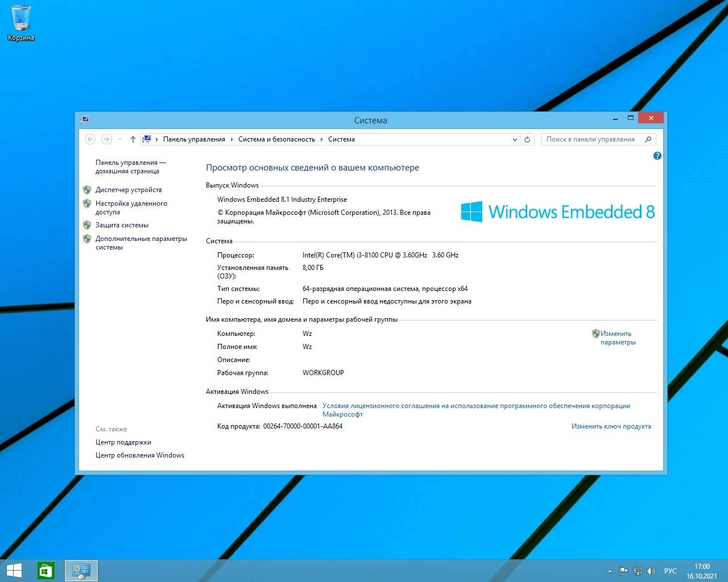Open the Windows Store taskbar icon

[x=46, y=571]
